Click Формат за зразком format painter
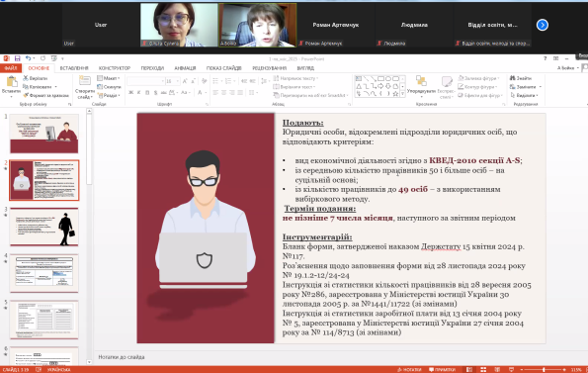Screen dimensions: 588x373 point(45,95)
